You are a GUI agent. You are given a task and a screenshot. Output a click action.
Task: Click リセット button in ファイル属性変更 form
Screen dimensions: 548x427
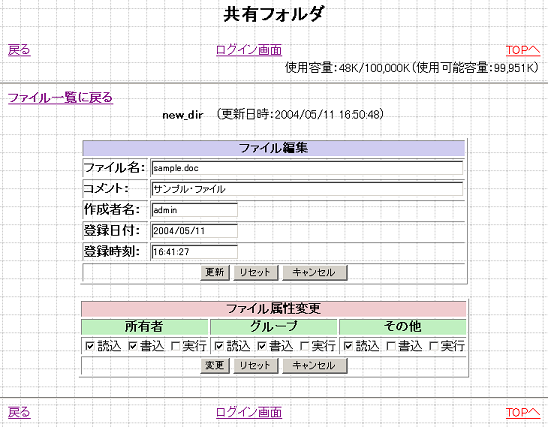coord(255,366)
